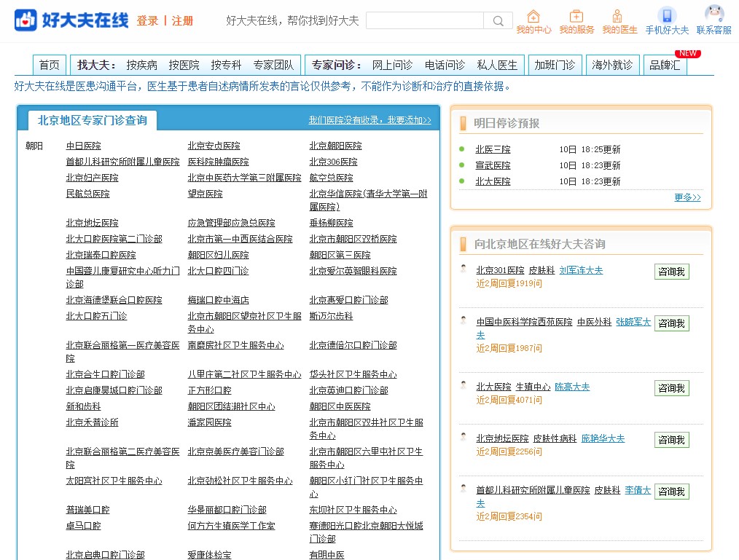Click the 好大夫在线 site logo
The height and width of the screenshot is (560, 739).
(69, 20)
